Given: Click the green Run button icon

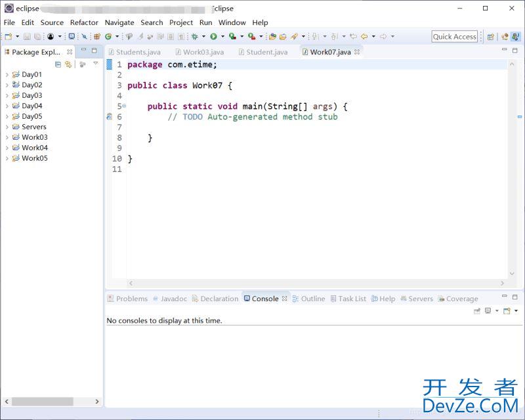Looking at the screenshot, I should tap(214, 37).
